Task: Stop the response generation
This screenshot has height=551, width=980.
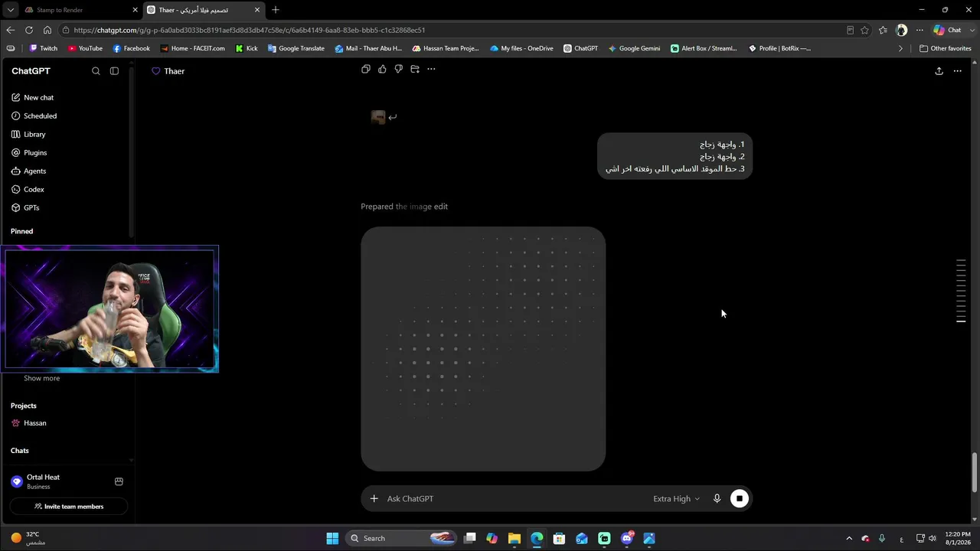Action: click(x=739, y=499)
